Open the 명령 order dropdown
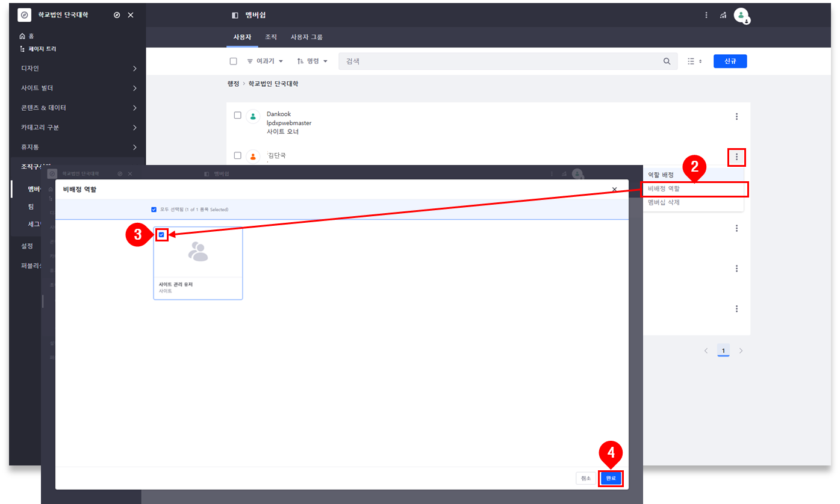The image size is (840, 504). pyautogui.click(x=313, y=61)
